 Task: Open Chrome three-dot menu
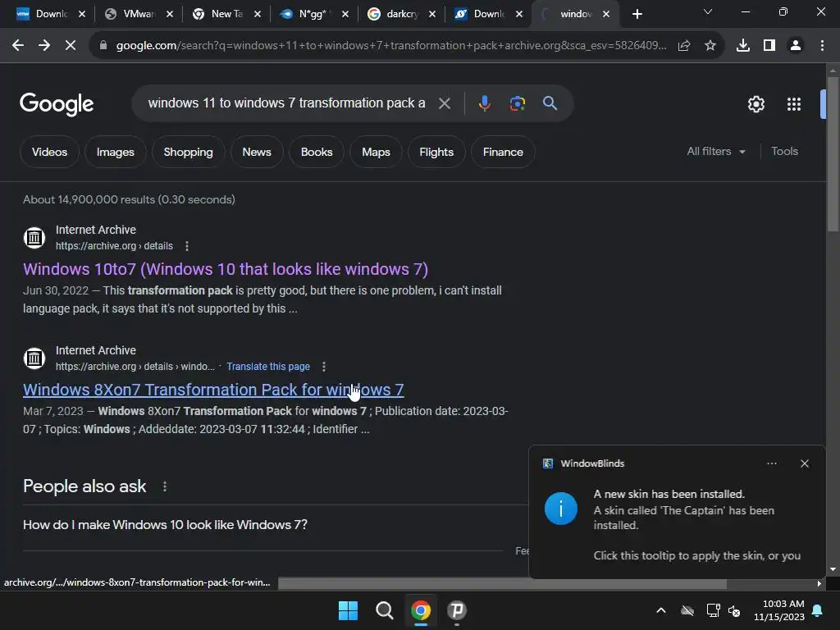tap(822, 46)
